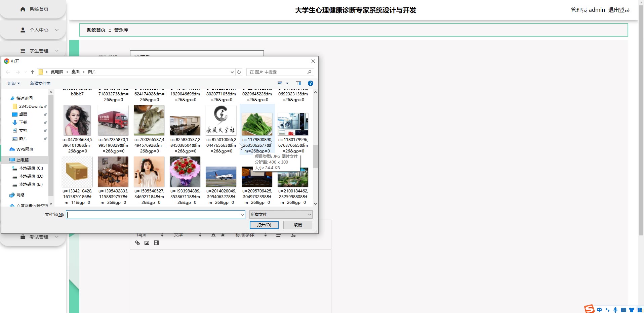This screenshot has width=644, height=313.
Task: Select the woman portrait image u=347306634
Action: click(x=77, y=121)
